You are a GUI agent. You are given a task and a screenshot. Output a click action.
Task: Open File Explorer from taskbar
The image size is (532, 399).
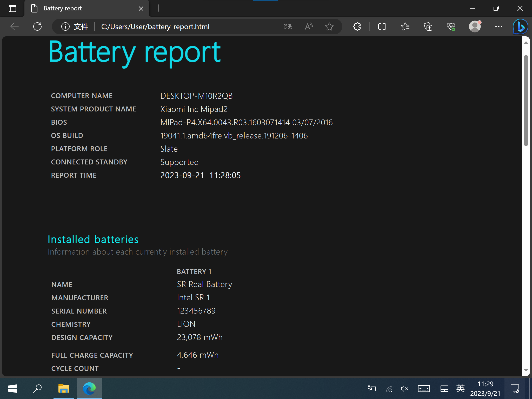click(64, 389)
